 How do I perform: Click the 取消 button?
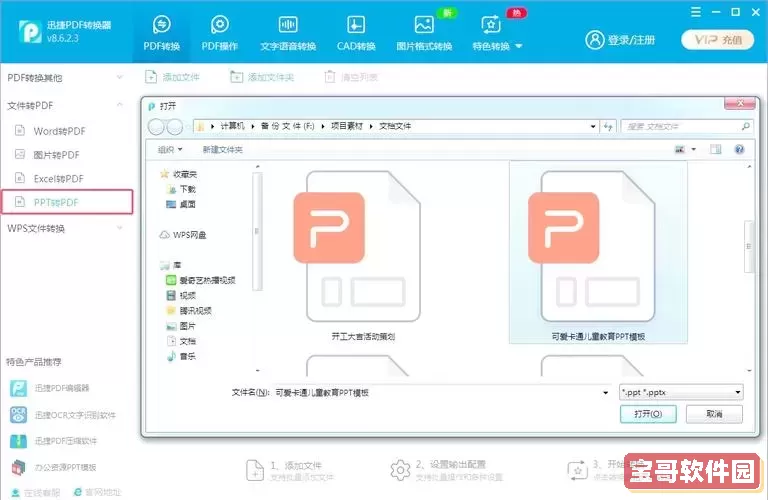click(x=714, y=414)
